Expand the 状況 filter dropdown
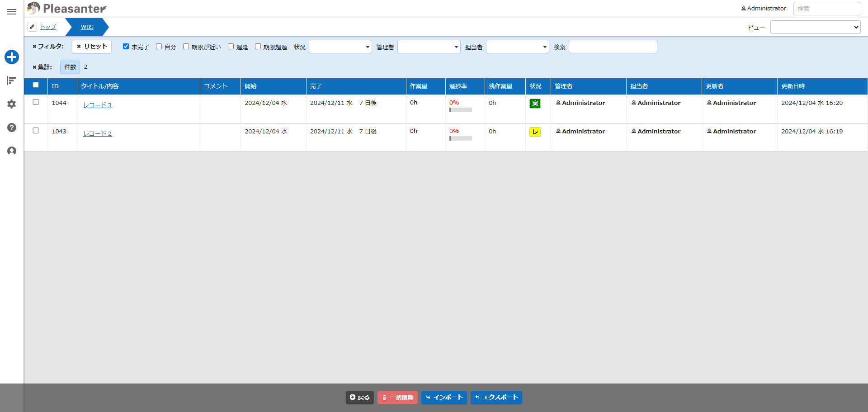Screen dimensions: 868x412 (340, 47)
